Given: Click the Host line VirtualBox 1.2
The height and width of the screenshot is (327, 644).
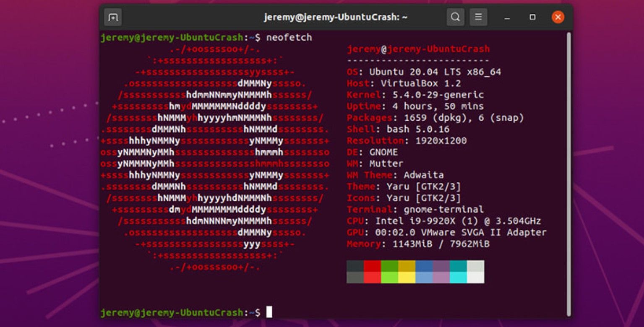Looking at the screenshot, I should (404, 83).
